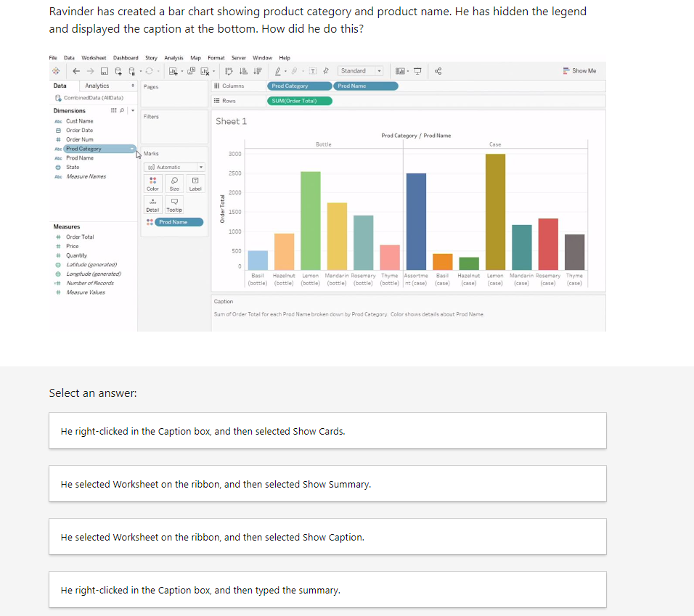Click the Label shelf in the Marks card
Screen dimensions: 694x616
(x=194, y=185)
